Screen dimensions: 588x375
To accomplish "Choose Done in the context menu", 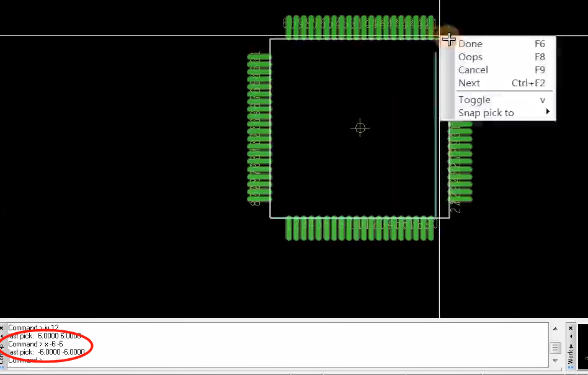I will click(x=470, y=44).
